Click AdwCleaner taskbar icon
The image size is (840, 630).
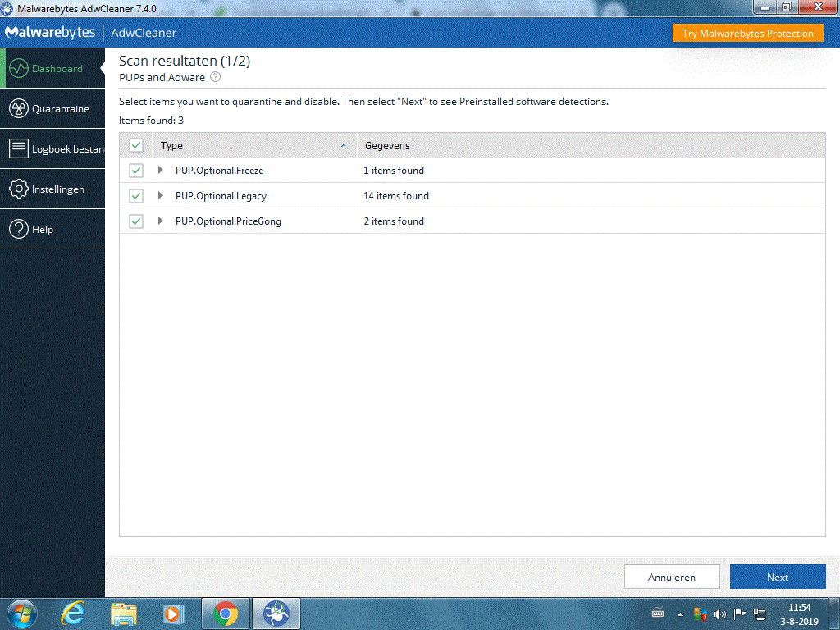(x=276, y=614)
